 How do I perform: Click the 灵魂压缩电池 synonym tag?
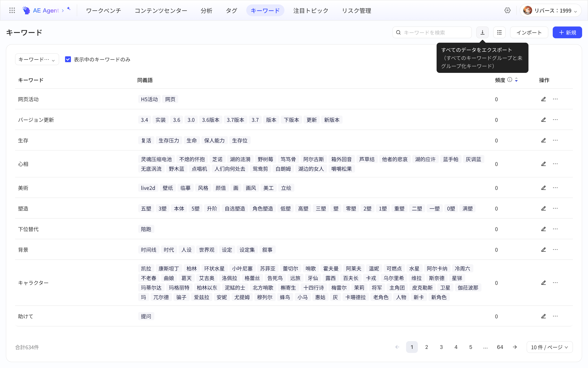[x=156, y=159]
